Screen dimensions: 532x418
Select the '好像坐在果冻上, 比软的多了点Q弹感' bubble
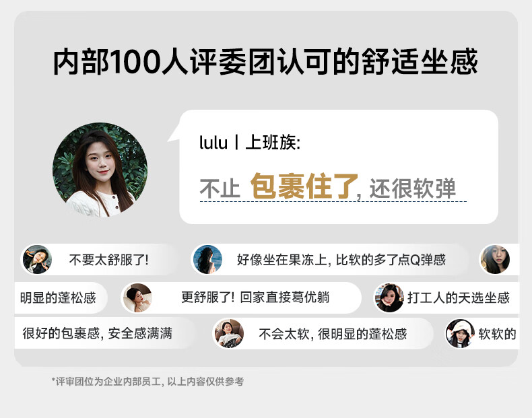pos(330,260)
